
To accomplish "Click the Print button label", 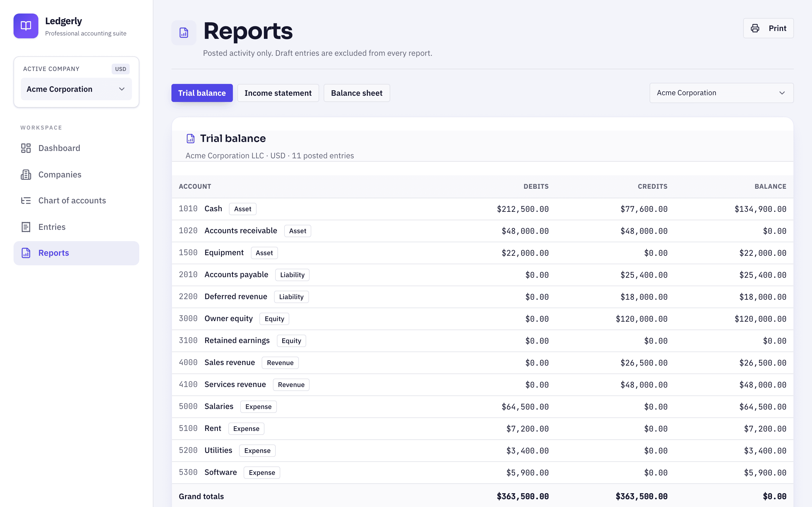I will 777,28.
